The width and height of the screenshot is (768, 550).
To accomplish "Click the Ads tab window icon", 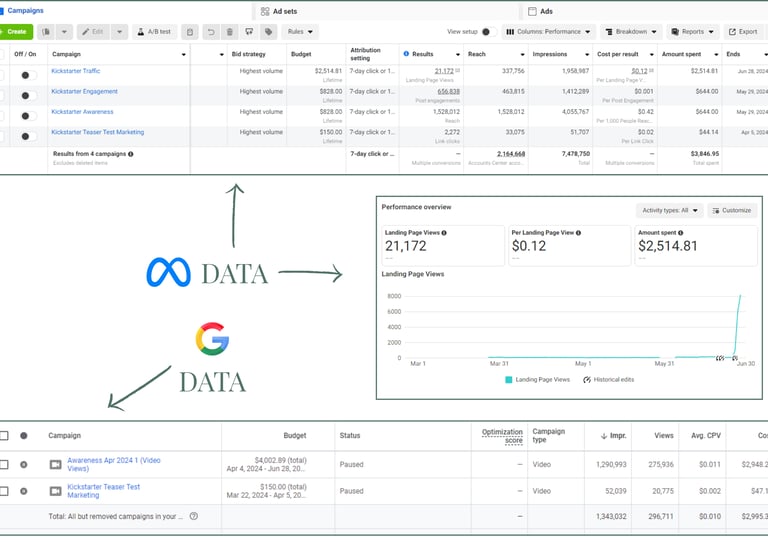I will 532,11.
